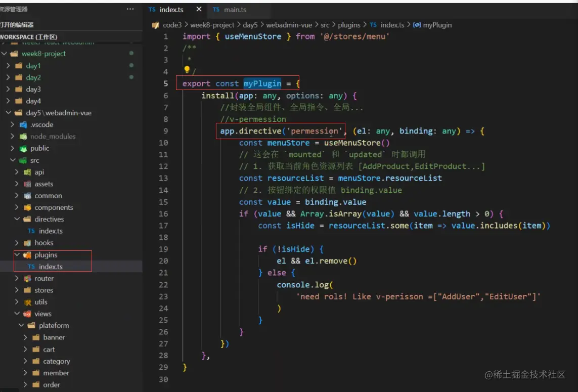
Task: Click resourceList.some call on line 17
Action: click(369, 226)
